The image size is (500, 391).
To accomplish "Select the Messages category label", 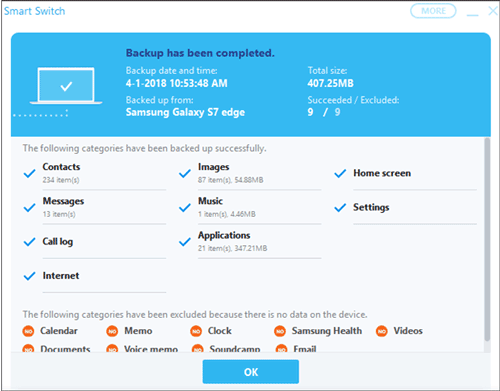I will 63,201.
